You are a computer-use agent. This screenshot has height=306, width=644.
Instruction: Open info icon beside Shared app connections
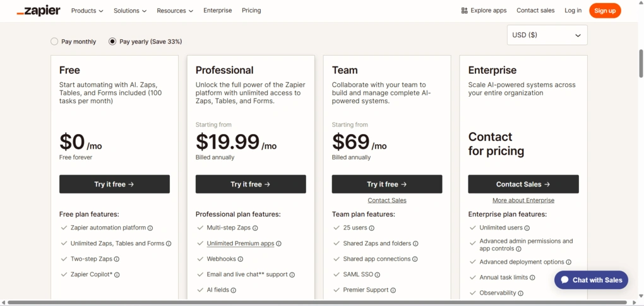(x=415, y=259)
